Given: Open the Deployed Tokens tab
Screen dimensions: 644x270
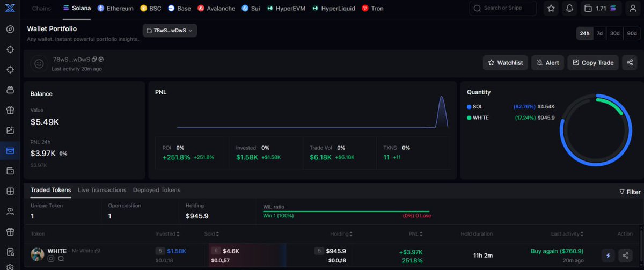Looking at the screenshot, I should tap(157, 190).
